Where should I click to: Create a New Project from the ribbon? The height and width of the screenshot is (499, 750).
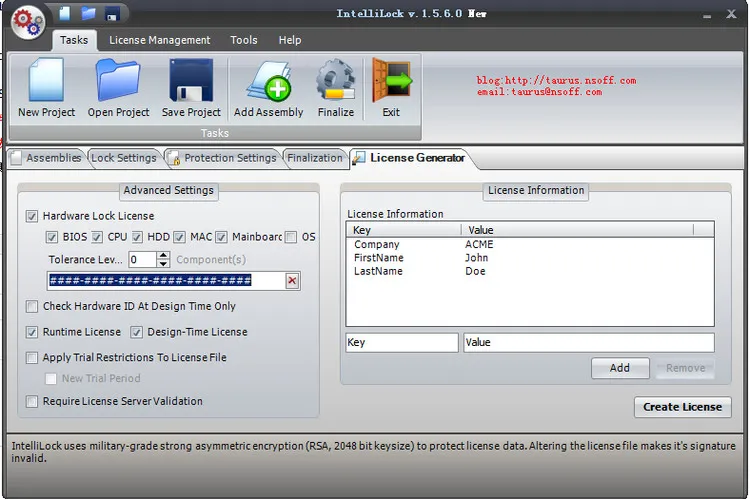[x=46, y=88]
